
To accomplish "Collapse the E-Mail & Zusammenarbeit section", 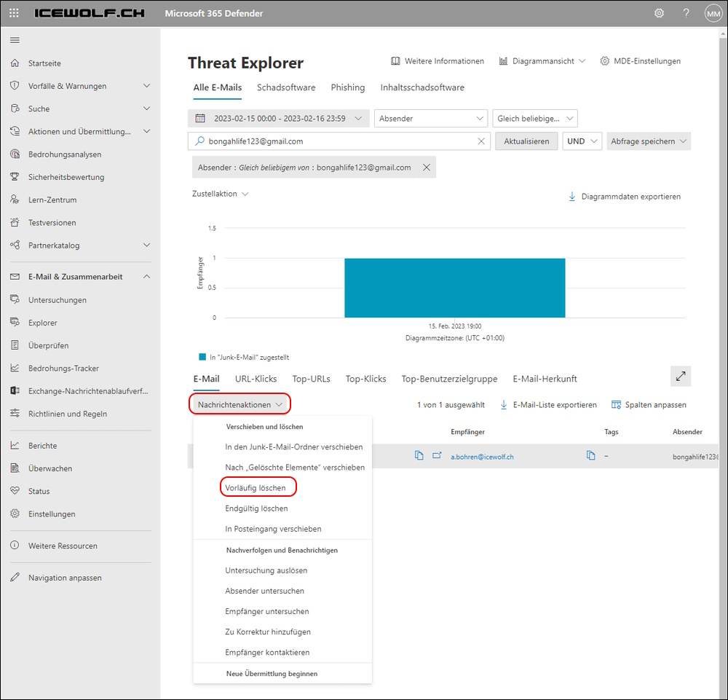I will (147, 276).
